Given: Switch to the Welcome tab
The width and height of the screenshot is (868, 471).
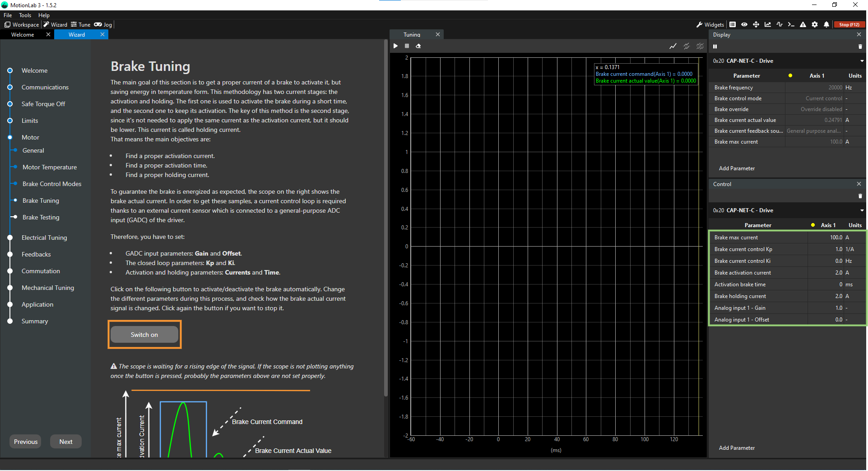Looking at the screenshot, I should (23, 35).
